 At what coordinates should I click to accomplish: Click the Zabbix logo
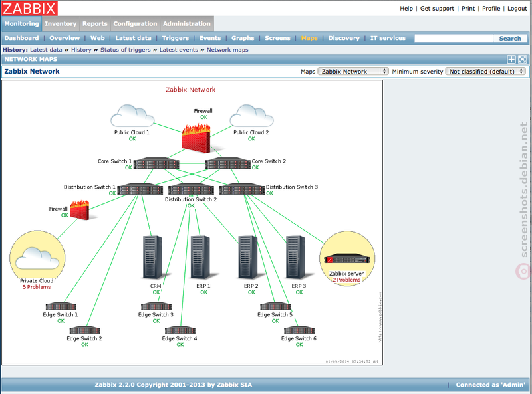(29, 8)
